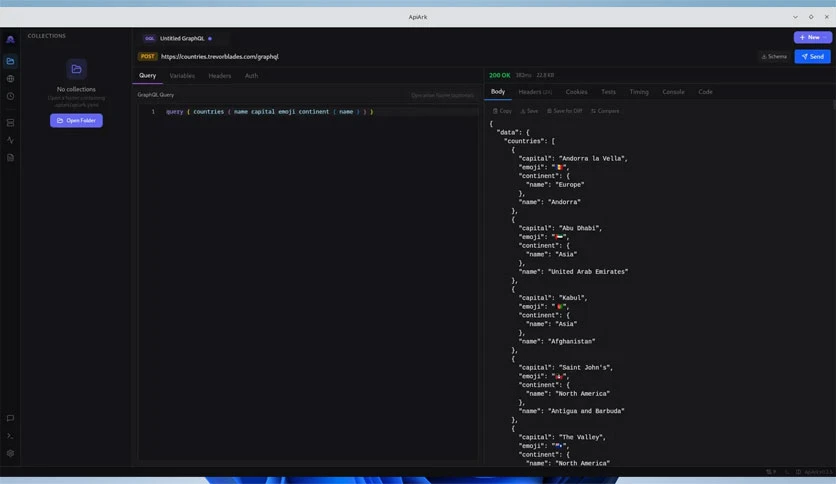Click the "countries" key in response
Viewport: 836px width, 484px height.
[524, 141]
